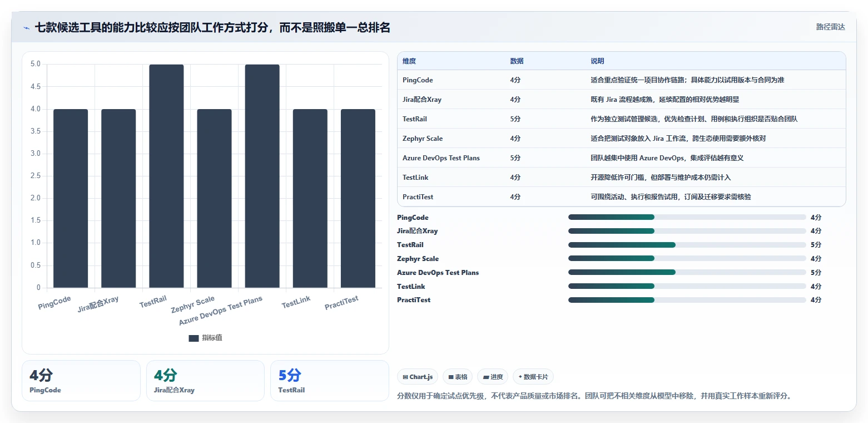Click the 维度 column header
The height and width of the screenshot is (423, 868).
409,61
